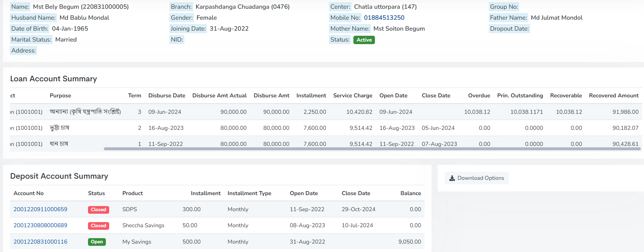This screenshot has height=252, width=644.
Task: Click the Download Options button
Action: 476,178
